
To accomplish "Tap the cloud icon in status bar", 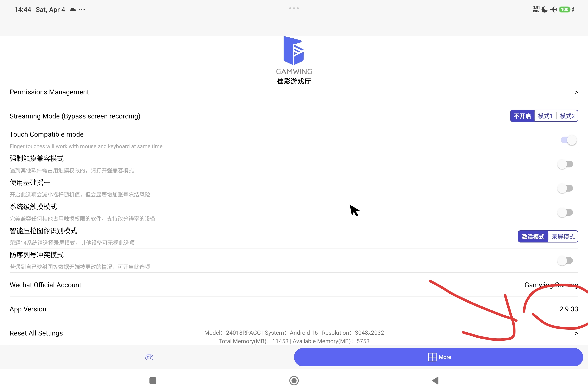I will click(x=73, y=9).
